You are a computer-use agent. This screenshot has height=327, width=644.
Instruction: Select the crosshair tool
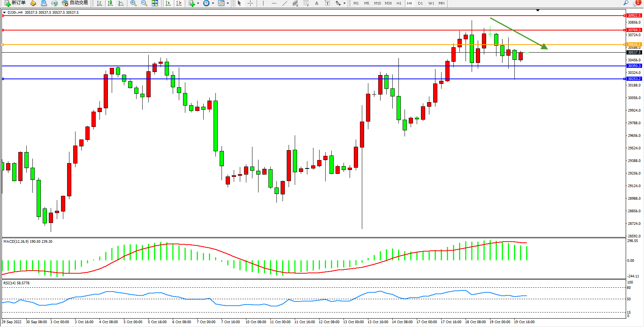[250, 3]
